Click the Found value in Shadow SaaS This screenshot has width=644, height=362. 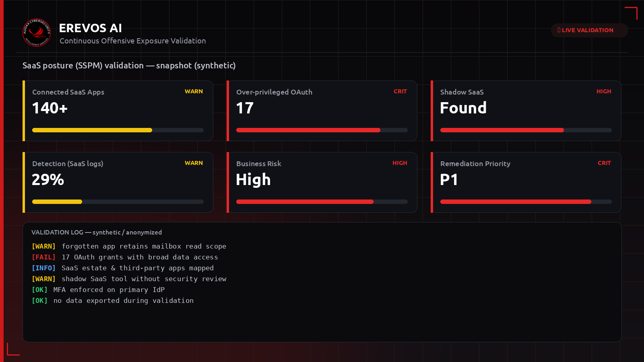coord(464,108)
